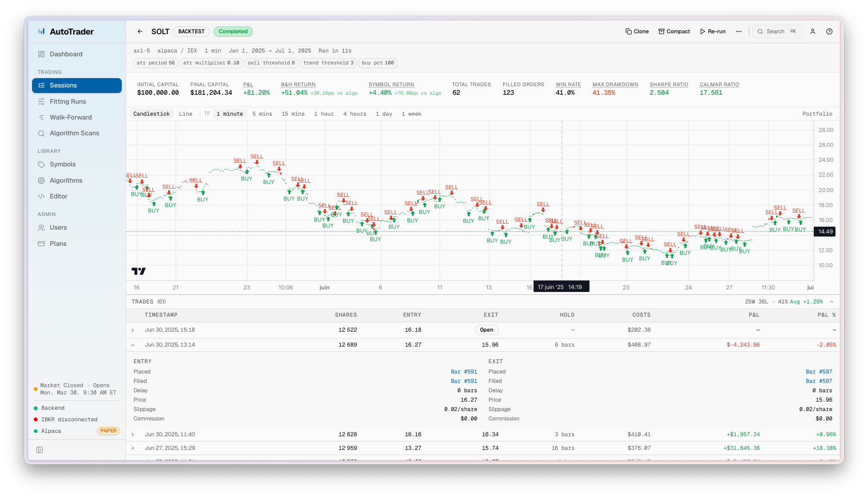Click Re-run to restart the backtest

(713, 31)
